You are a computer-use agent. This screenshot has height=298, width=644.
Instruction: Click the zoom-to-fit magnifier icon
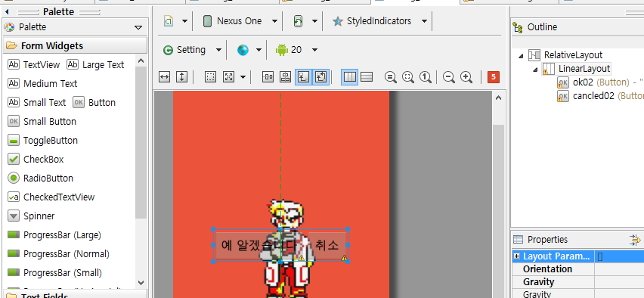391,77
